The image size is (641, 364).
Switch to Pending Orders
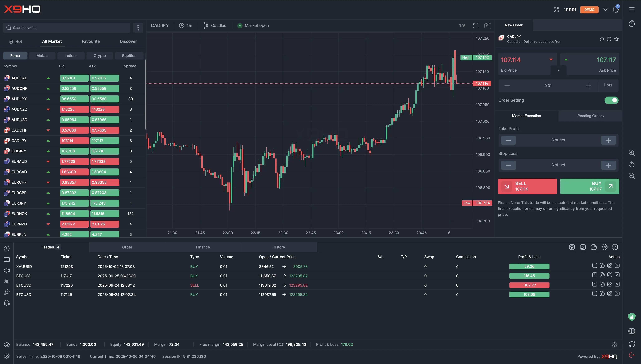[590, 116]
